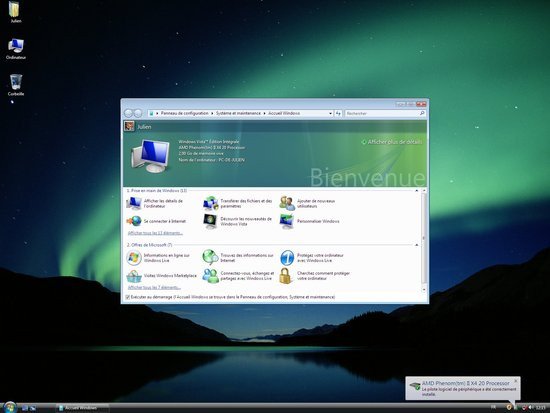550x413 pixels.
Task: Click the search magnifier icon in window
Action: pos(422,113)
